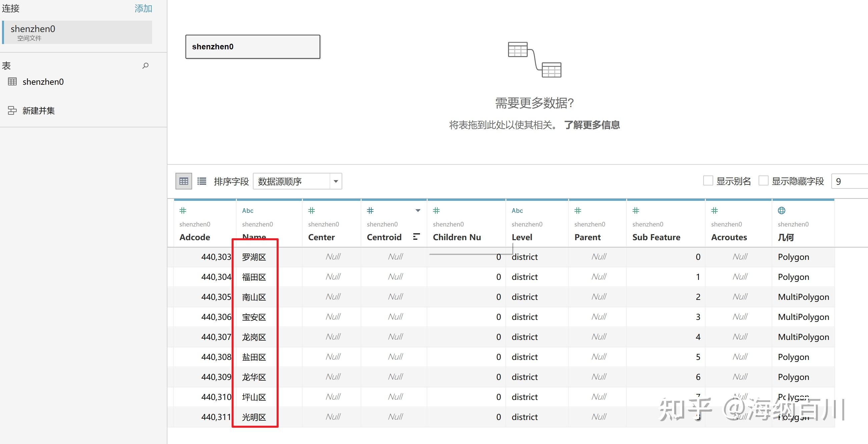Click the row count field showing 9
The image size is (868, 444).
tap(850, 181)
